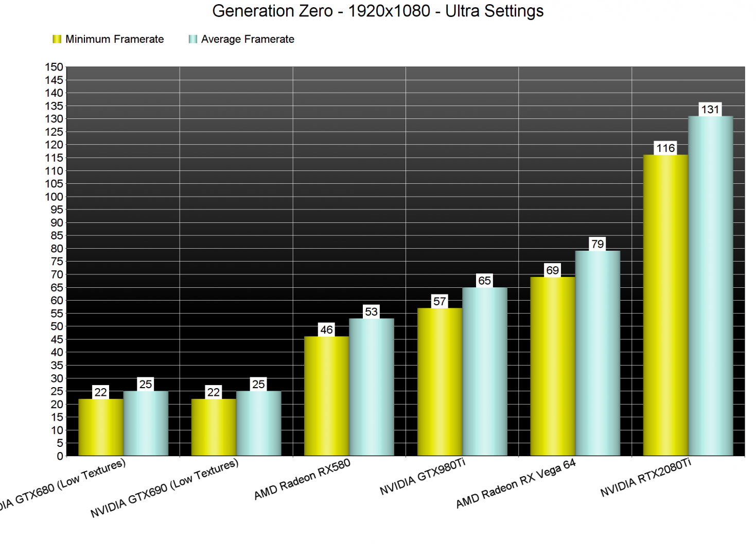The width and height of the screenshot is (756, 556).
Task: Click the NVIDIA RTX2080Ti axis label
Action: click(x=645, y=478)
